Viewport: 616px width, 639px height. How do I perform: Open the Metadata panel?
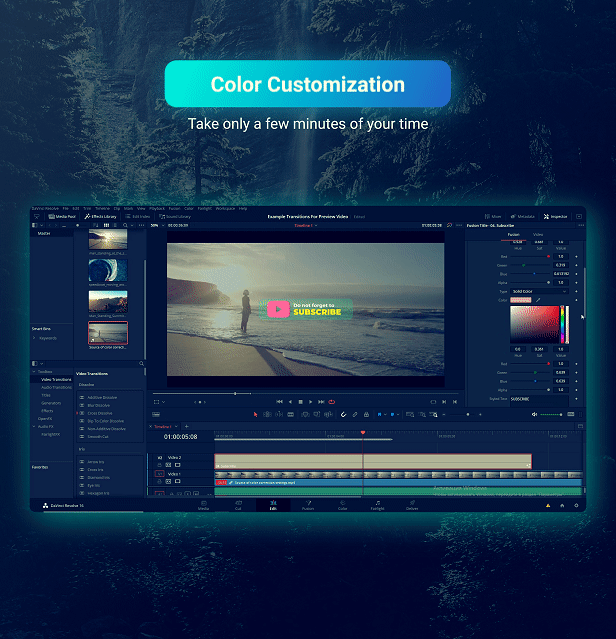(522, 216)
